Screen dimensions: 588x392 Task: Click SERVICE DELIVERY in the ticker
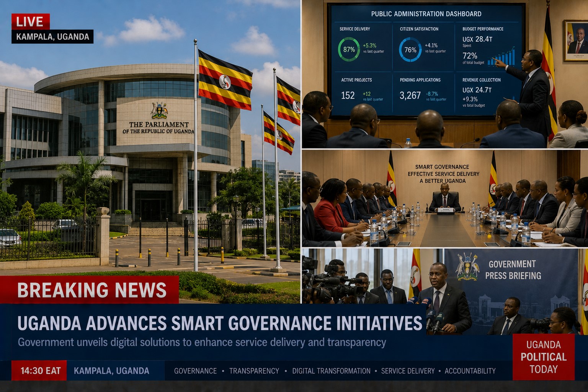pos(408,371)
